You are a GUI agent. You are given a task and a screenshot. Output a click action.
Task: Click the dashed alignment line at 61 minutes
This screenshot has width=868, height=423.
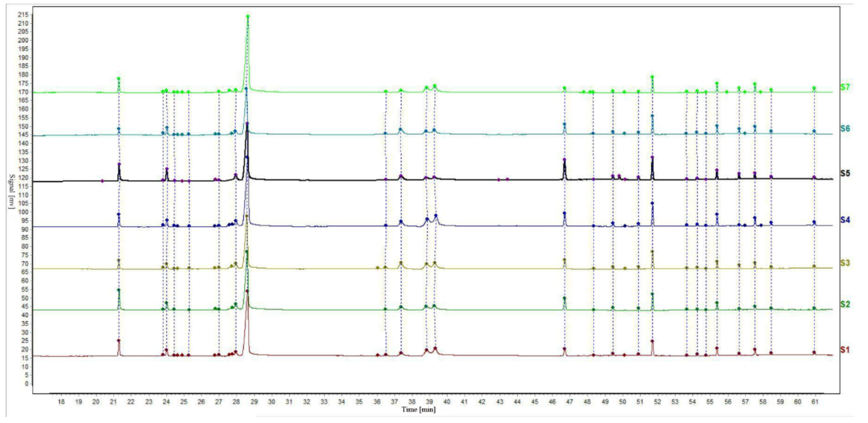(815, 236)
